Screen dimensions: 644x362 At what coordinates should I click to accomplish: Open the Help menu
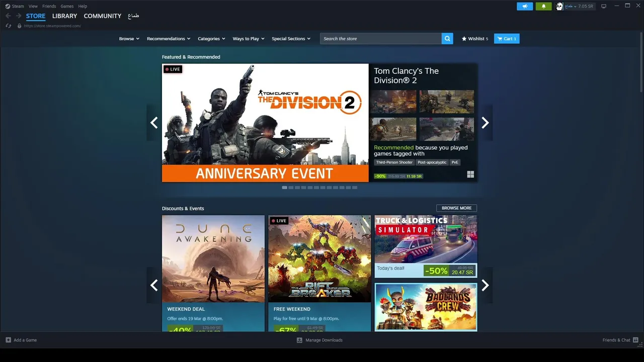83,6
